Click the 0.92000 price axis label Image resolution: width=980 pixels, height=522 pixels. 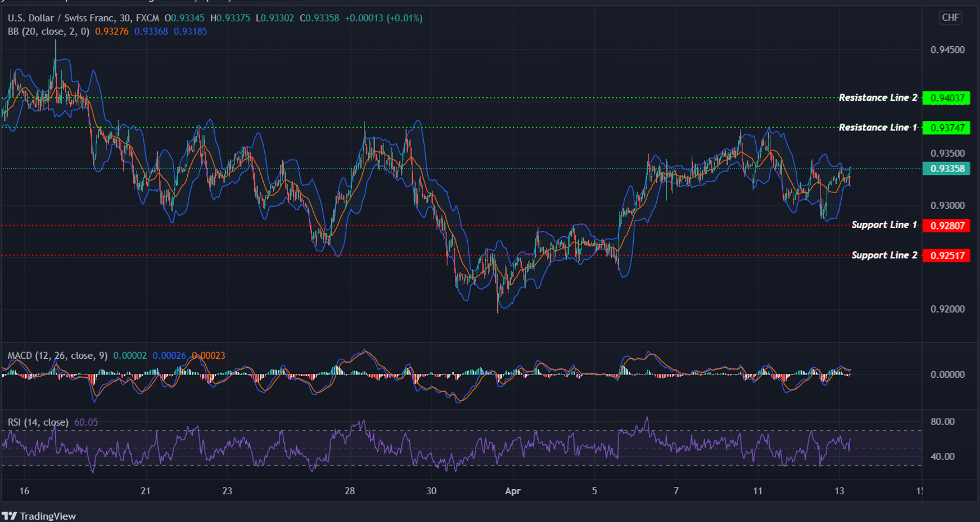[x=948, y=309]
